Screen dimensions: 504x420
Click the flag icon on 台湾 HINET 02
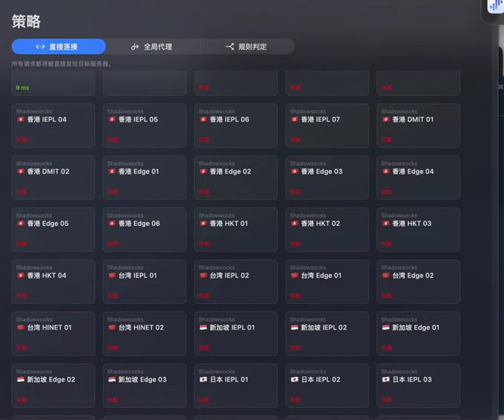coord(112,327)
